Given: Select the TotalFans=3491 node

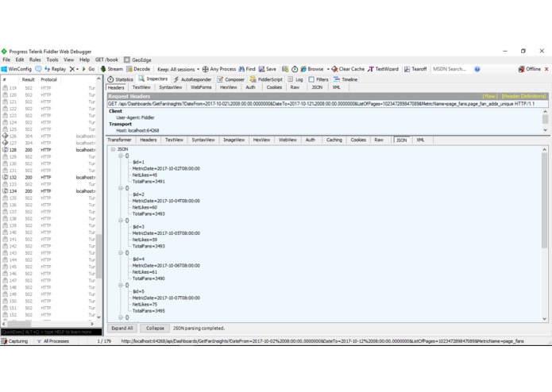Looking at the screenshot, I should (x=149, y=182).
